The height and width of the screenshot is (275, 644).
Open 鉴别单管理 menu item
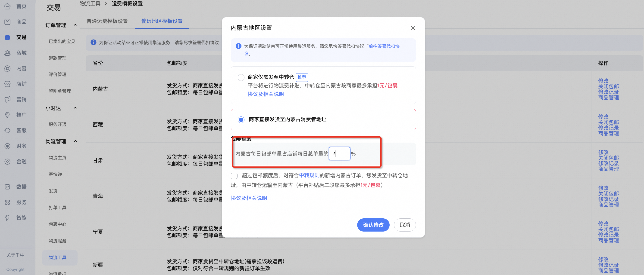point(60,91)
